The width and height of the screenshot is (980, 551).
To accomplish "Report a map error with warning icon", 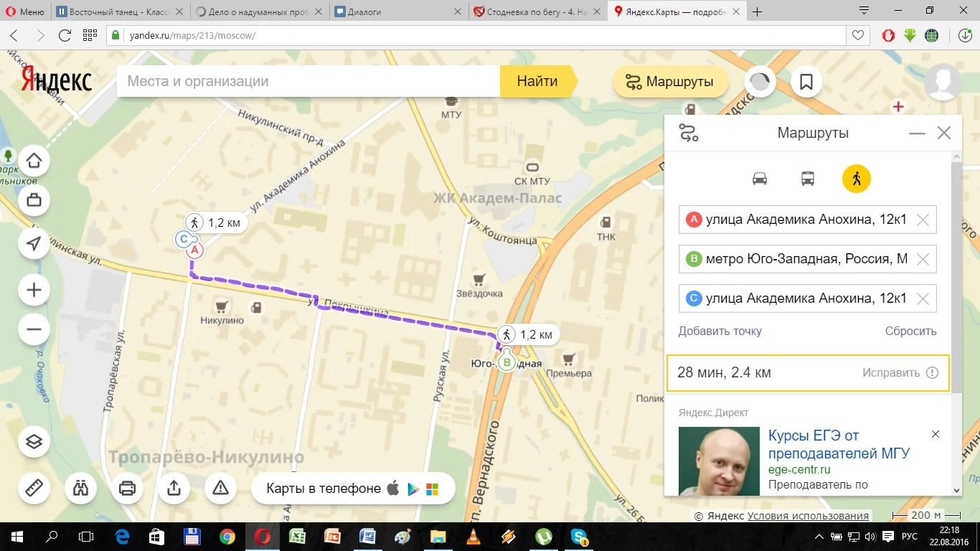I will (220, 488).
